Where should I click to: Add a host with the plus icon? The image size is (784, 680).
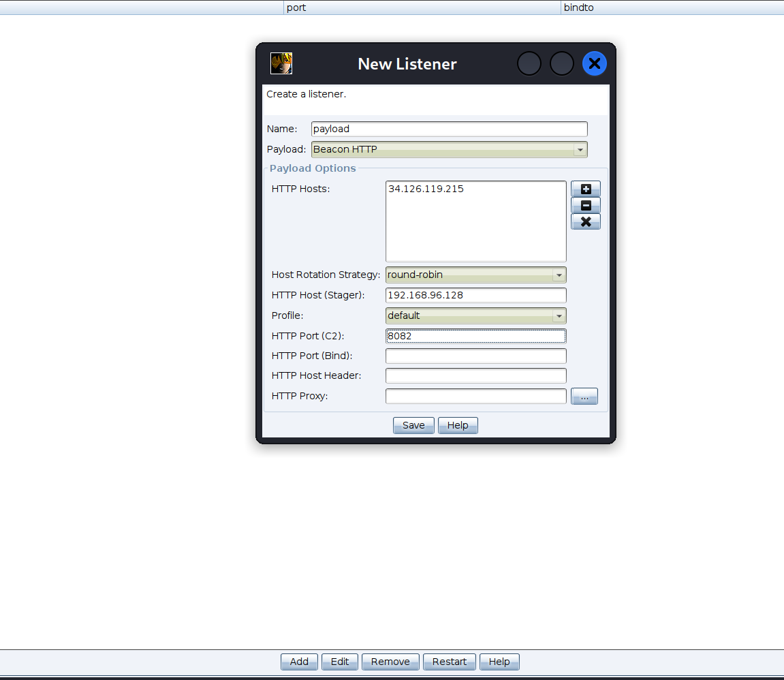pos(586,189)
